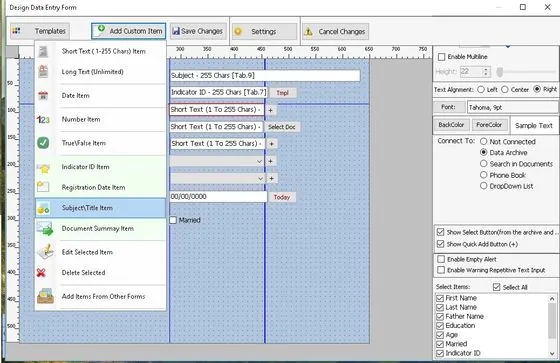
Task: Select Right text alignment radio
Action: pyautogui.click(x=537, y=89)
